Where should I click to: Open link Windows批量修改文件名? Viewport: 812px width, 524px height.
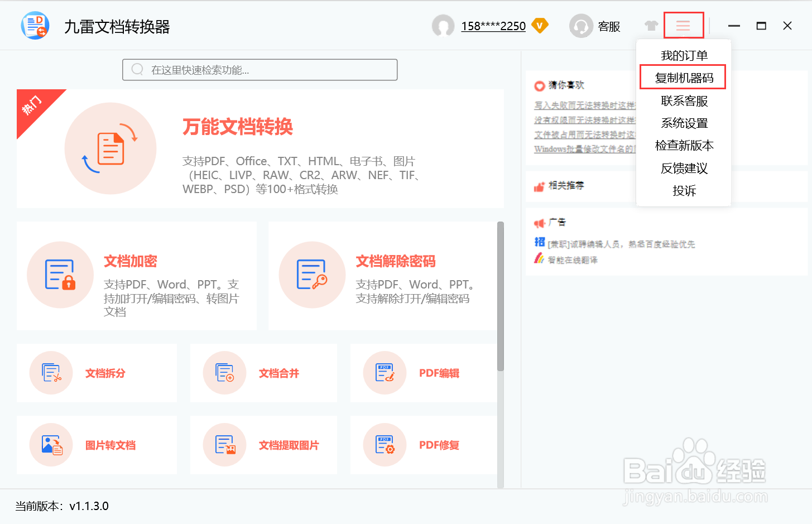pyautogui.click(x=585, y=149)
